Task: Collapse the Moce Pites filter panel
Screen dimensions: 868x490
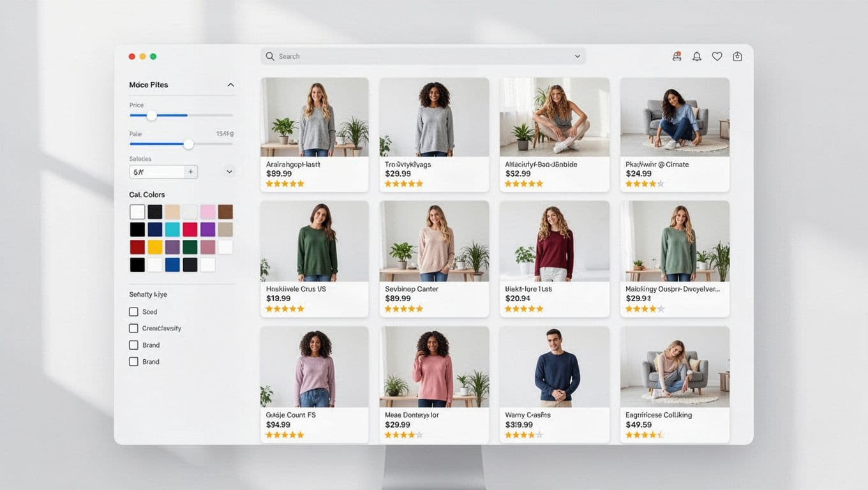Action: coord(230,84)
